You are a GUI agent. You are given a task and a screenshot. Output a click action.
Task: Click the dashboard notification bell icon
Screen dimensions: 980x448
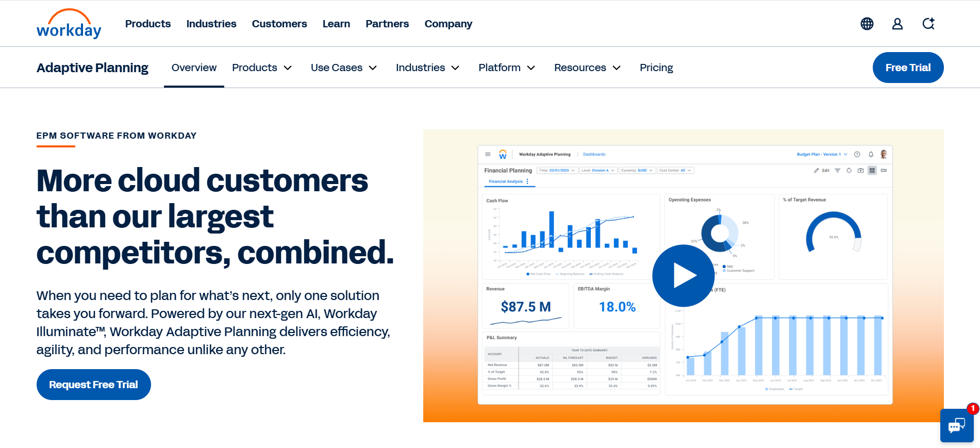click(871, 154)
